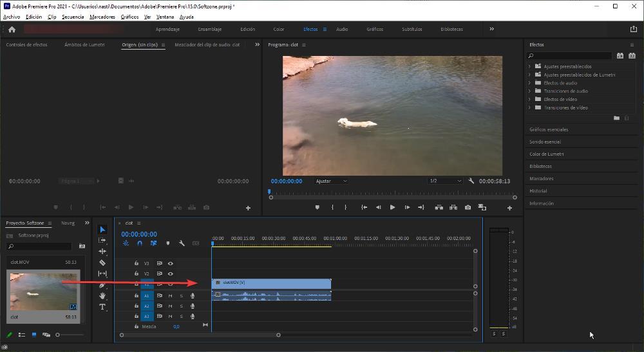Select the Type tool

(102, 307)
